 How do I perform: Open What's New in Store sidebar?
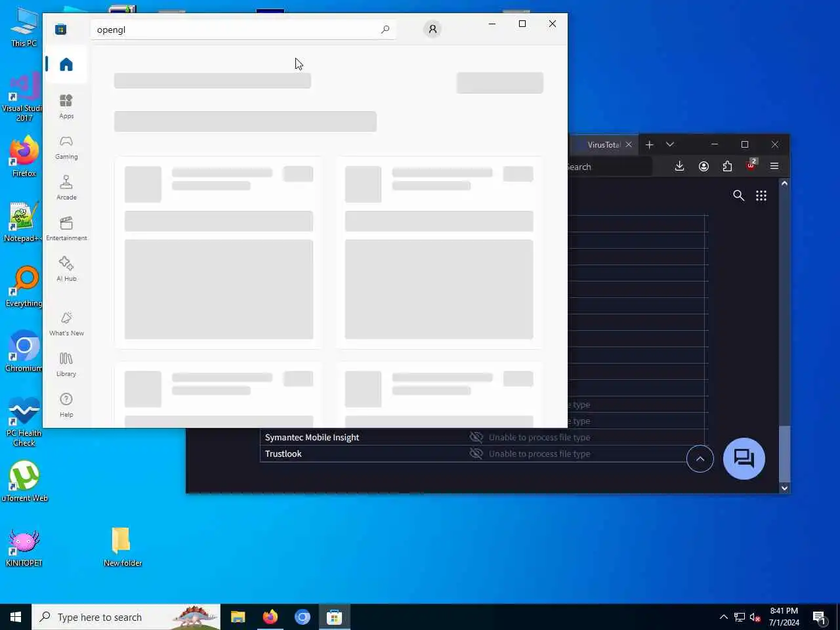(x=66, y=324)
